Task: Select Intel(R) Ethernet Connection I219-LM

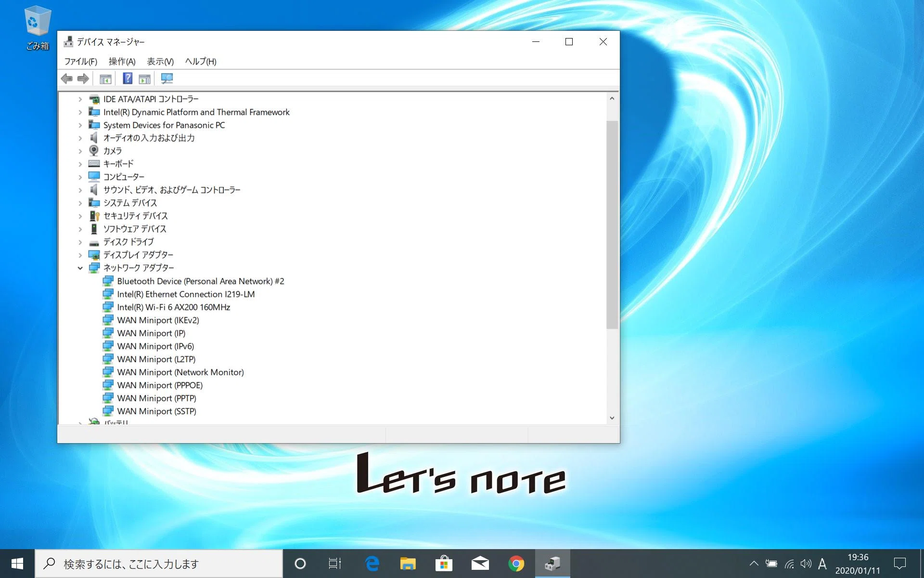Action: click(x=186, y=294)
